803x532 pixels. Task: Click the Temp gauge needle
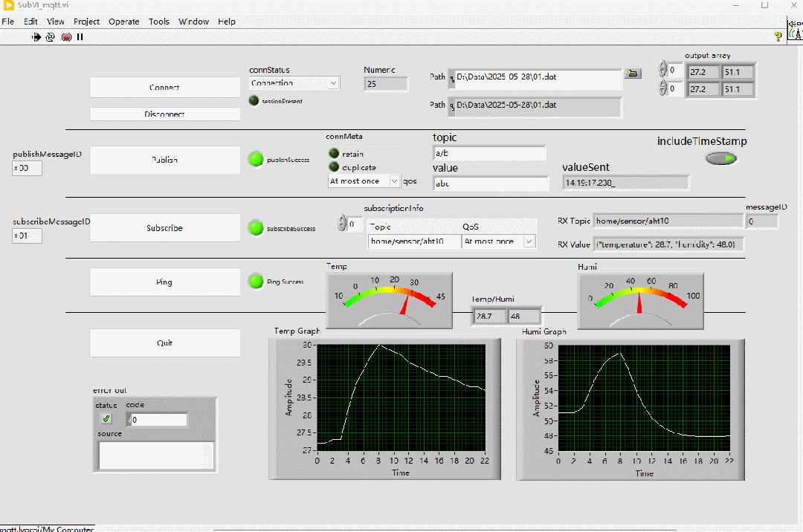coord(404,305)
